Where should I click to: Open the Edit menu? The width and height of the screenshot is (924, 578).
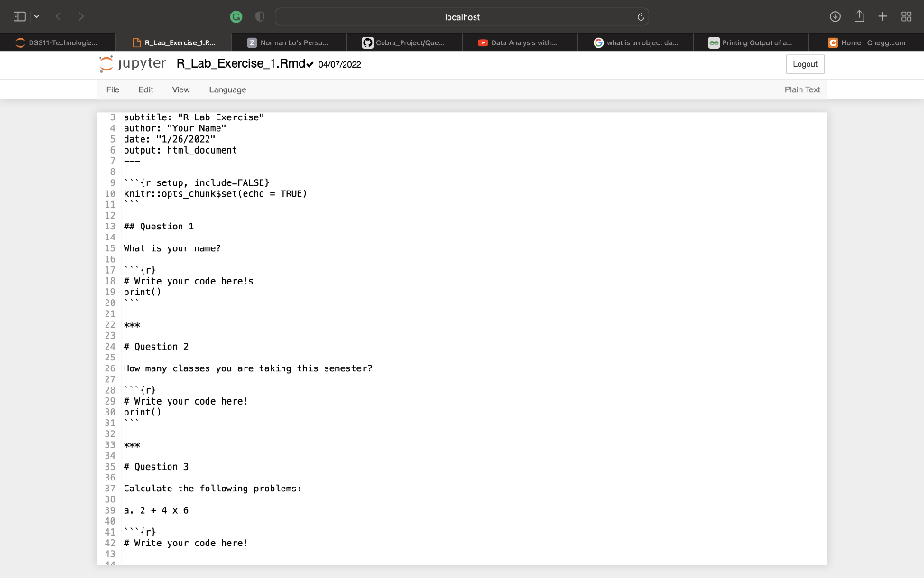click(x=145, y=89)
